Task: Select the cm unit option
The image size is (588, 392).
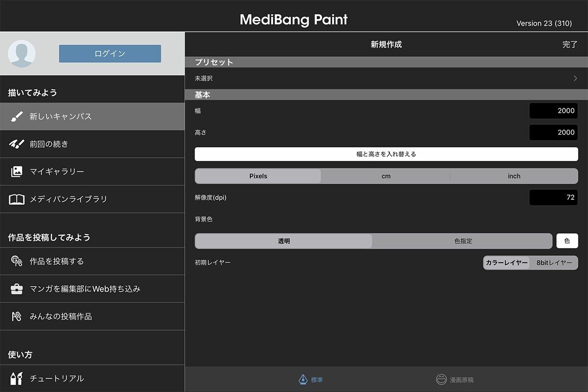Action: (x=386, y=176)
